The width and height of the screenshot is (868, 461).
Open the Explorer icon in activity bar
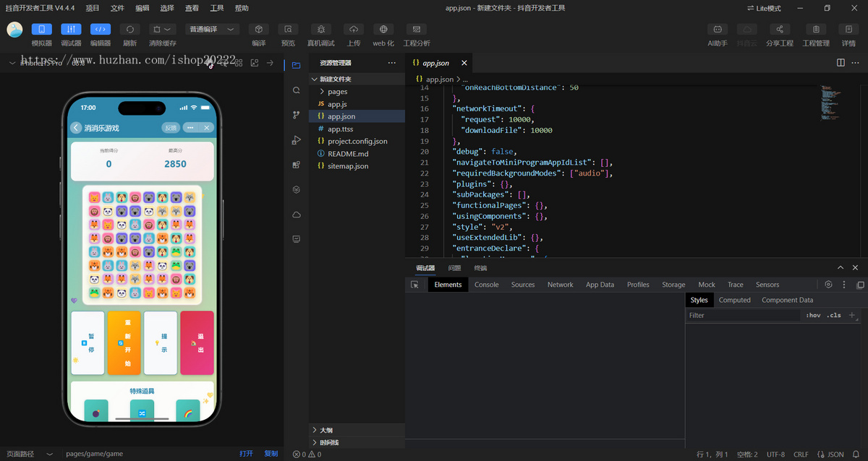coord(296,65)
